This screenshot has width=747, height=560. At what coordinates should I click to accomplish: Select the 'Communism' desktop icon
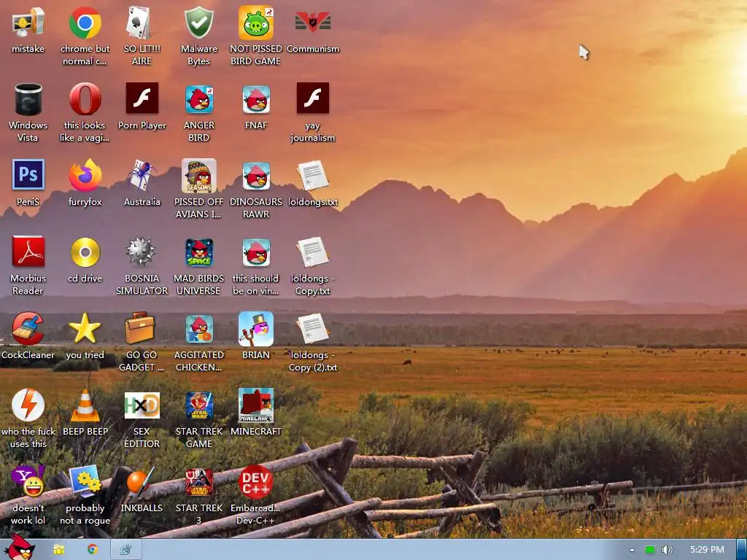point(312,22)
